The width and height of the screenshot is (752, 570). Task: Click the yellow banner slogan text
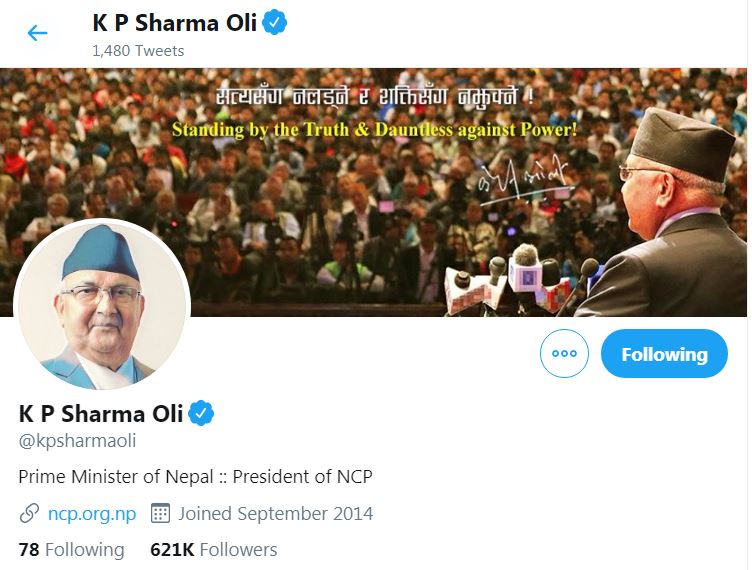coord(375,129)
